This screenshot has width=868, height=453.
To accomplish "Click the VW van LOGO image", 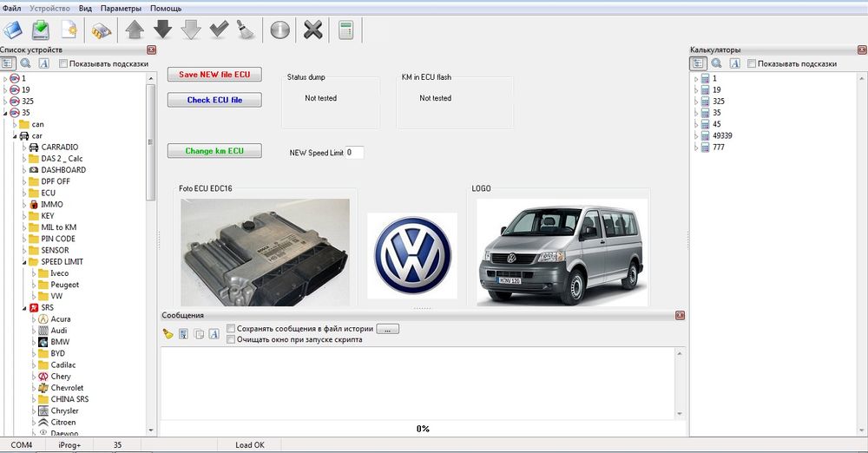I will 562,252.
